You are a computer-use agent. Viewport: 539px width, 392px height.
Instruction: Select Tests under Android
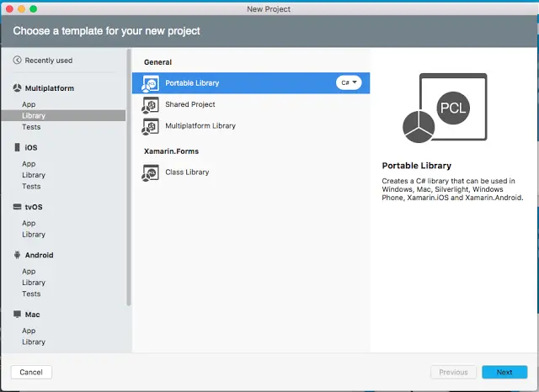click(x=31, y=294)
